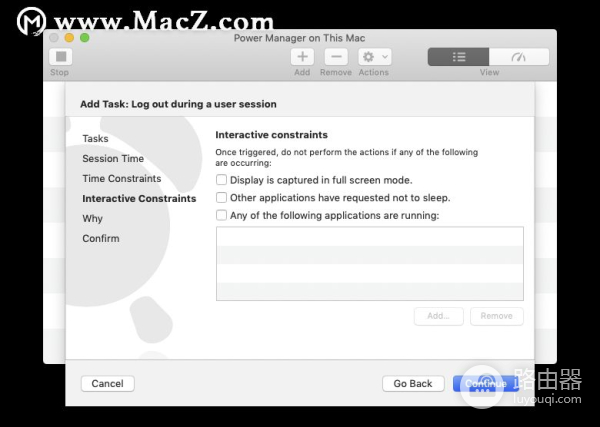Open the Time Constraints step
The width and height of the screenshot is (600, 427).
[122, 178]
